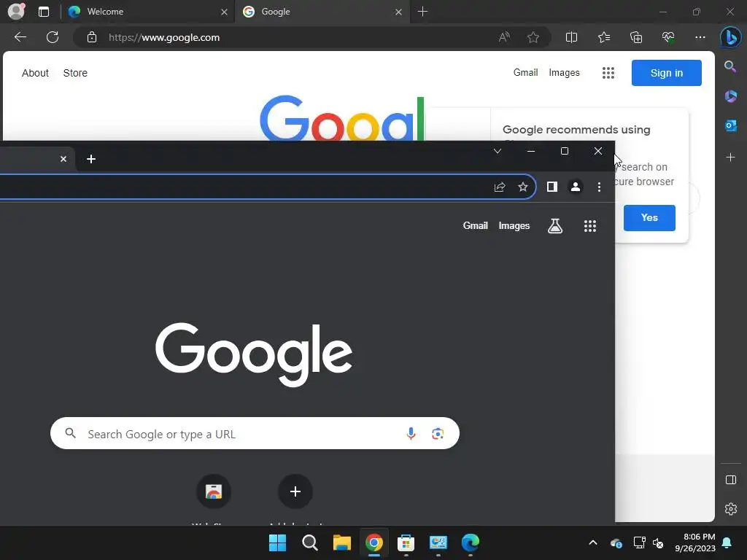
Task: Bookmark this tab in Chrome
Action: pyautogui.click(x=522, y=187)
